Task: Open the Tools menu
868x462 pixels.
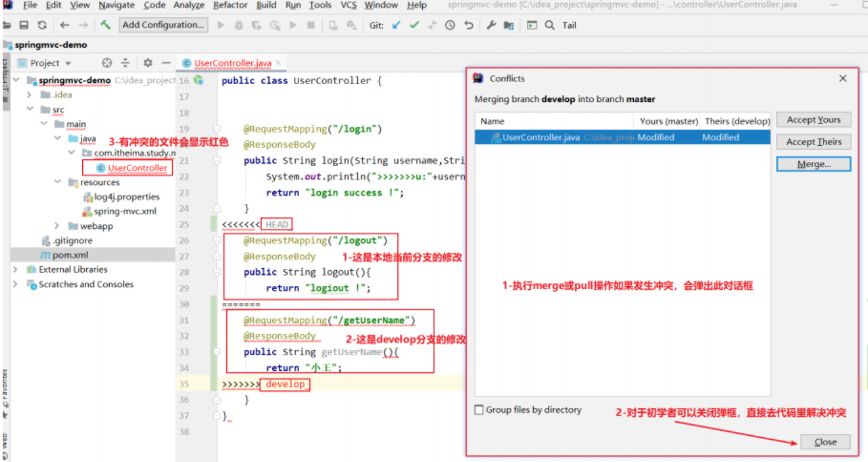Action: [320, 5]
